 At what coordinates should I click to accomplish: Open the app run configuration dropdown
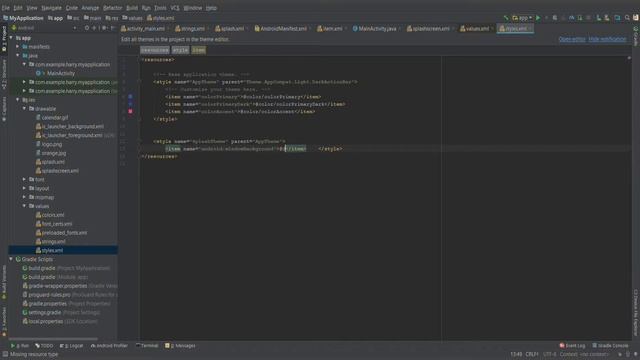point(522,18)
